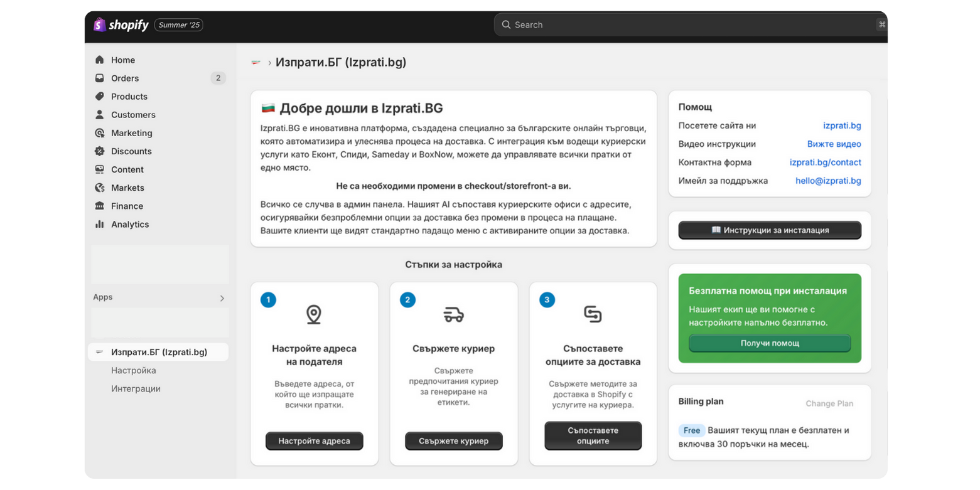Open the Настройка submenu item

134,371
